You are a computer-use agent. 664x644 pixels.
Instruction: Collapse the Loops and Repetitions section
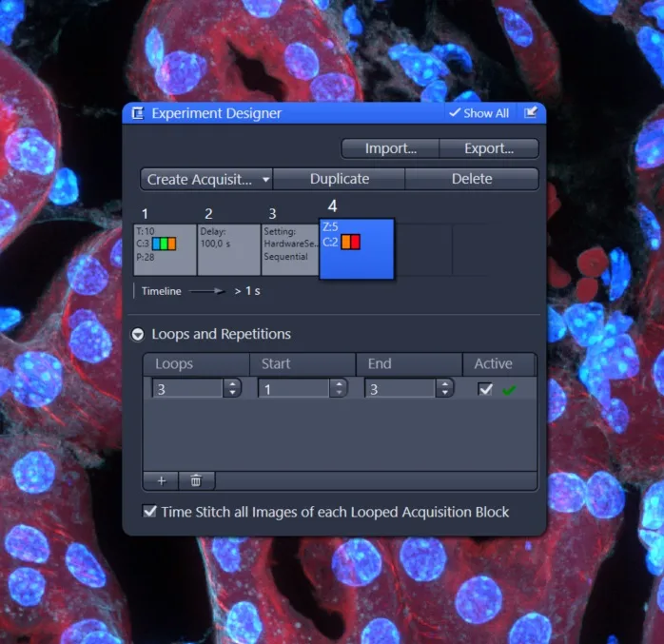pos(138,335)
